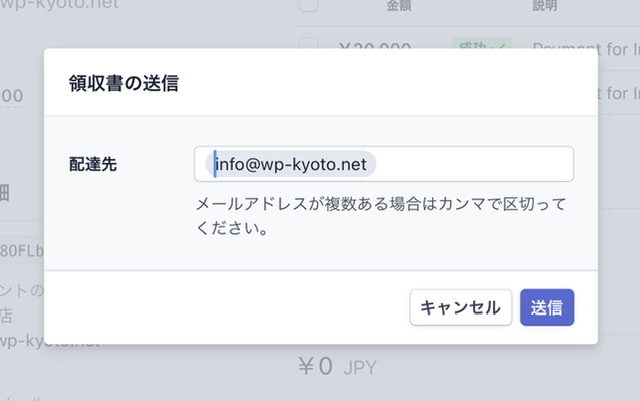
Task: Click the 配達先 field label
Action: click(x=92, y=164)
